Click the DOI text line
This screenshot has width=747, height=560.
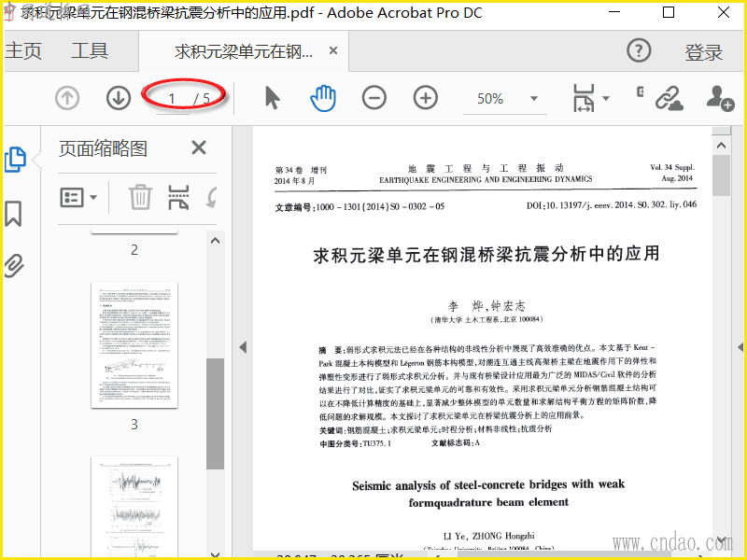[x=612, y=204]
